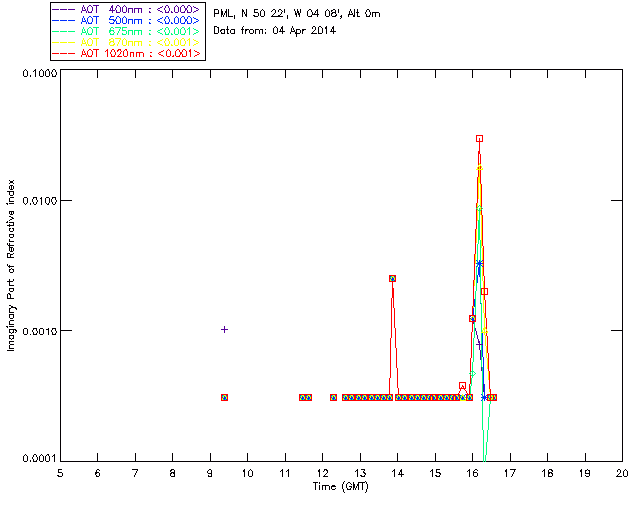Click the 0.0100 y-axis tick label
Viewport: 640px width, 512px height.
pyautogui.click(x=39, y=201)
